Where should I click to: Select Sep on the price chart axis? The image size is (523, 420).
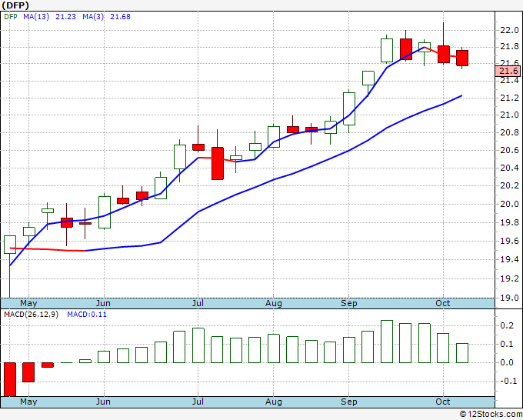tap(348, 303)
